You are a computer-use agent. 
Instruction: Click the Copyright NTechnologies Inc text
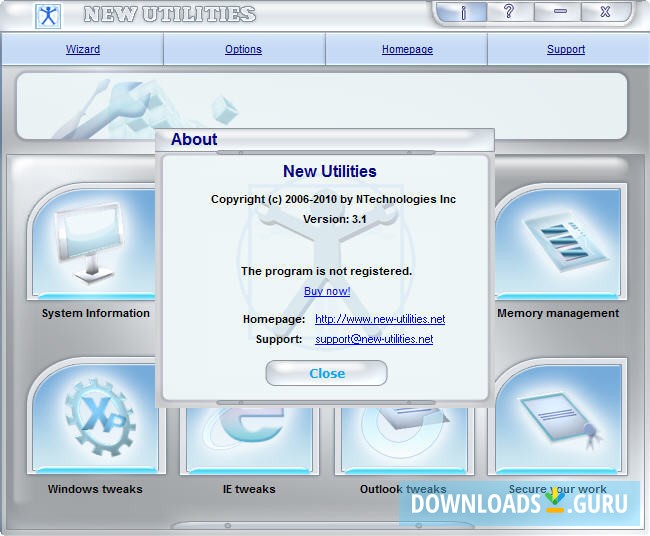point(333,199)
